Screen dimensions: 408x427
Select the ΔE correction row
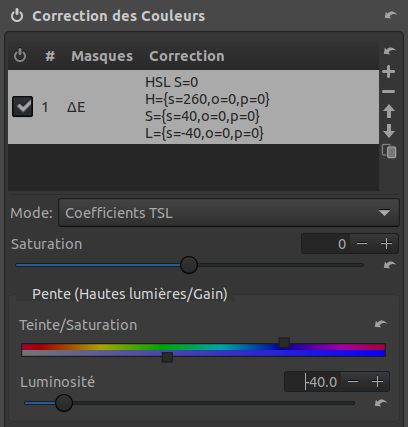tap(193, 107)
